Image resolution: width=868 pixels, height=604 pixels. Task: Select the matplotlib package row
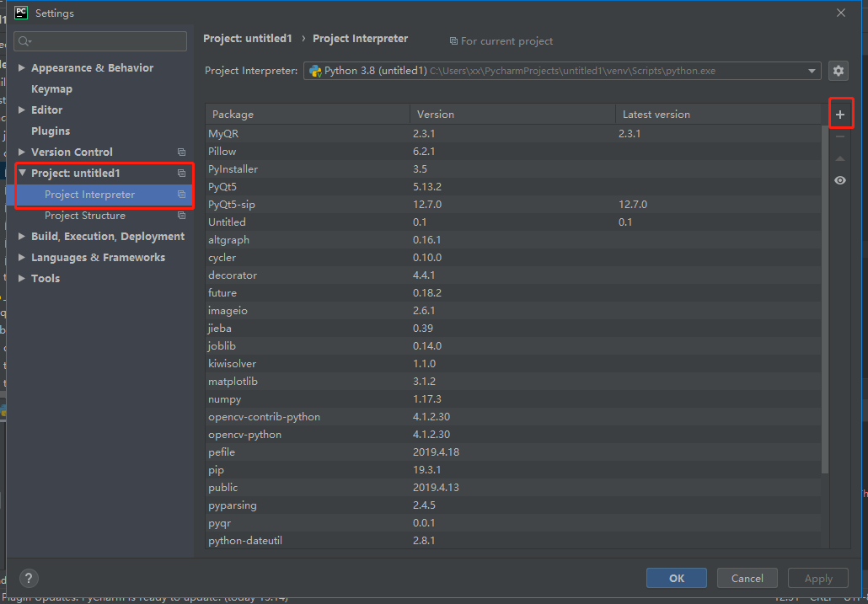(513, 381)
